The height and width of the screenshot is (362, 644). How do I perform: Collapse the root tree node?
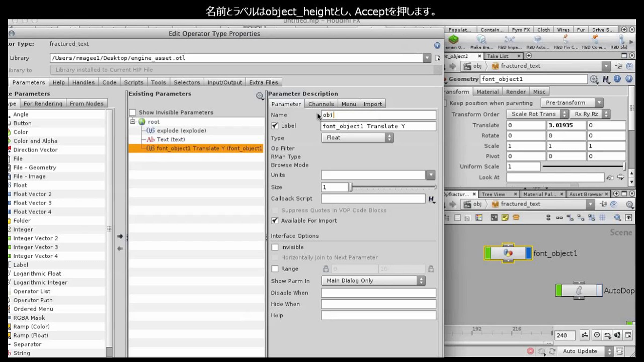point(133,122)
